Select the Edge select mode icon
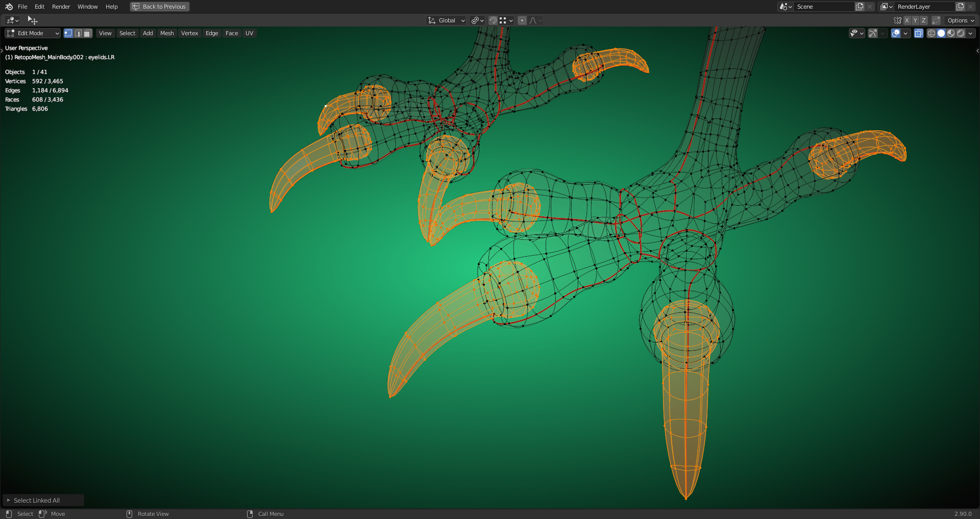The height and width of the screenshot is (519, 980). click(x=78, y=33)
